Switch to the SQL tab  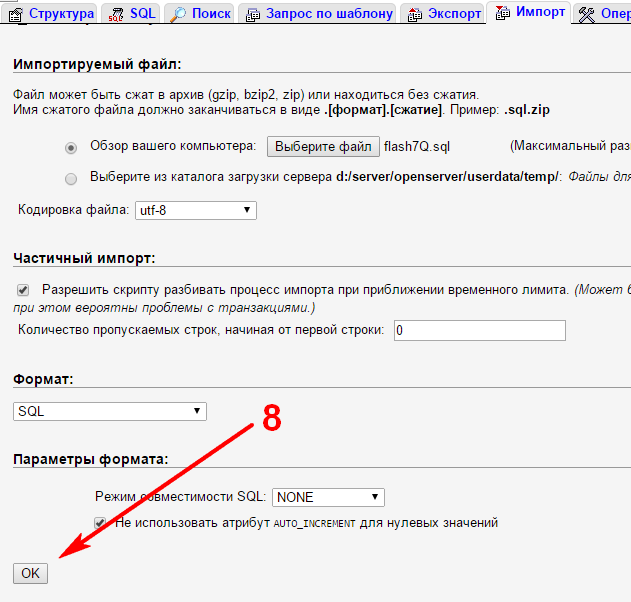click(x=131, y=14)
